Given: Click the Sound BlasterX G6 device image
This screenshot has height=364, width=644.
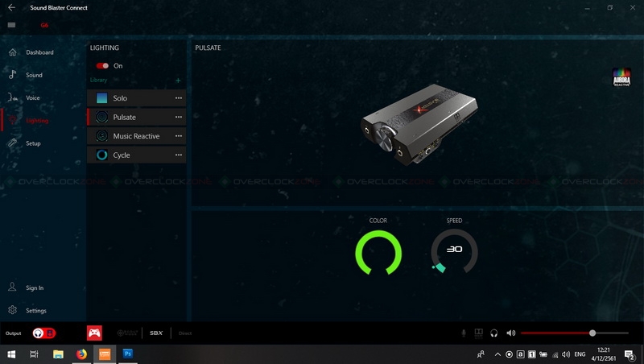Looking at the screenshot, I should click(x=419, y=125).
